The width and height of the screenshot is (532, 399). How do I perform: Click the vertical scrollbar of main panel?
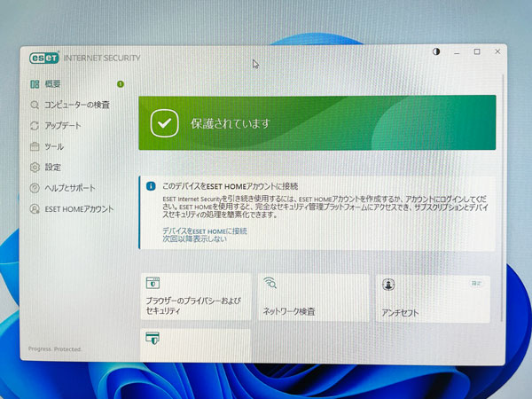click(502, 197)
